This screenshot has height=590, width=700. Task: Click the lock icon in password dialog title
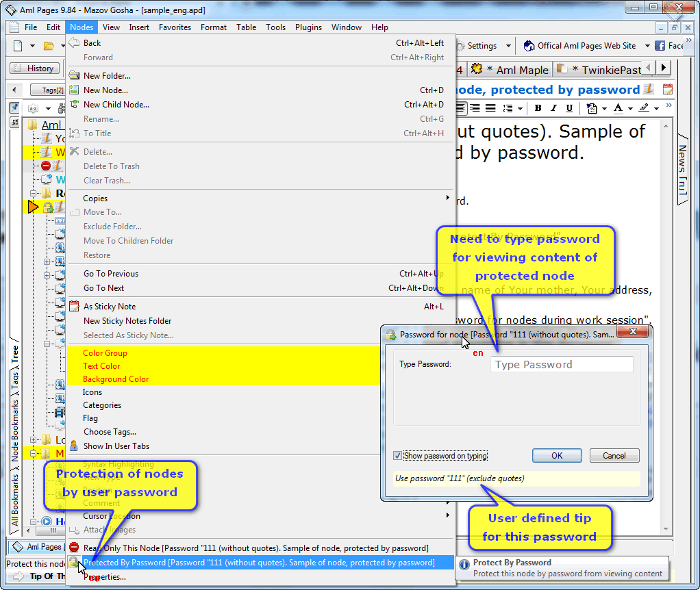click(x=390, y=335)
